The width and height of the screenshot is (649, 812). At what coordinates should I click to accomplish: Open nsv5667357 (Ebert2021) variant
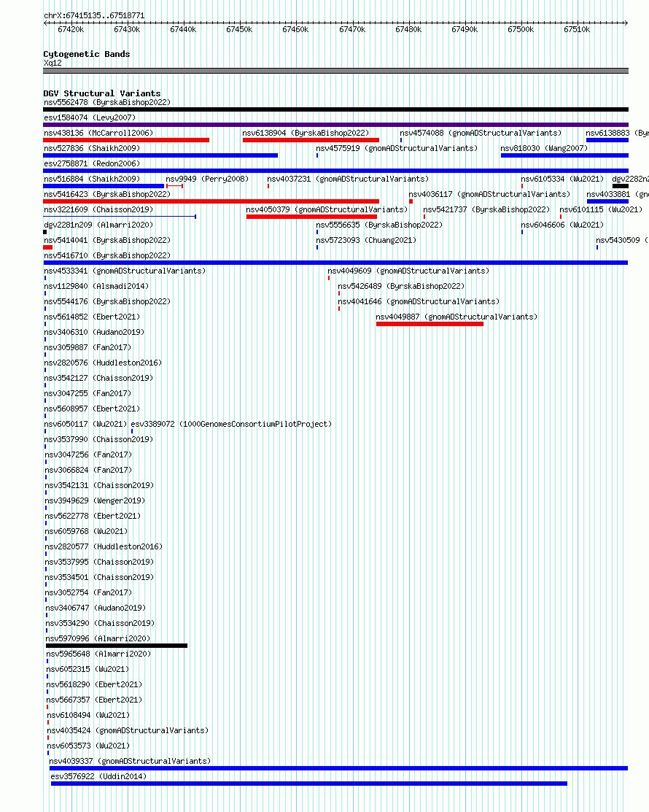click(x=94, y=700)
